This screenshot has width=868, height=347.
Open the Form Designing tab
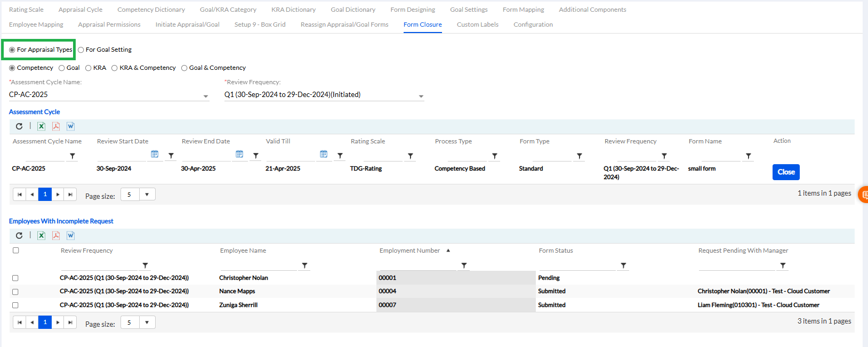point(412,10)
